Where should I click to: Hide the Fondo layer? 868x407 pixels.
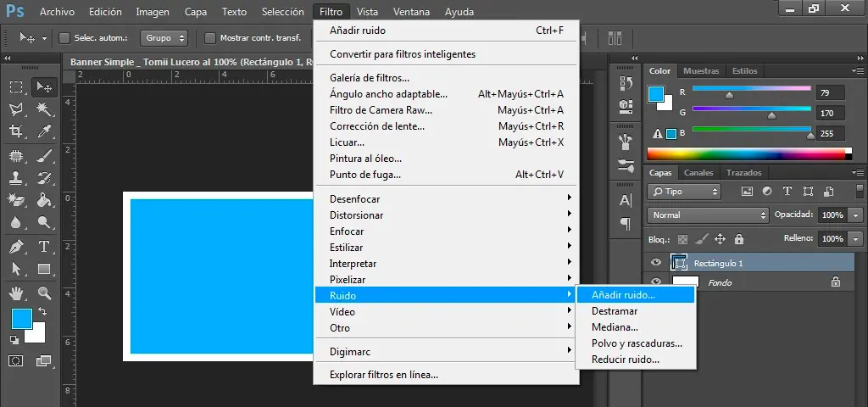coord(657,282)
